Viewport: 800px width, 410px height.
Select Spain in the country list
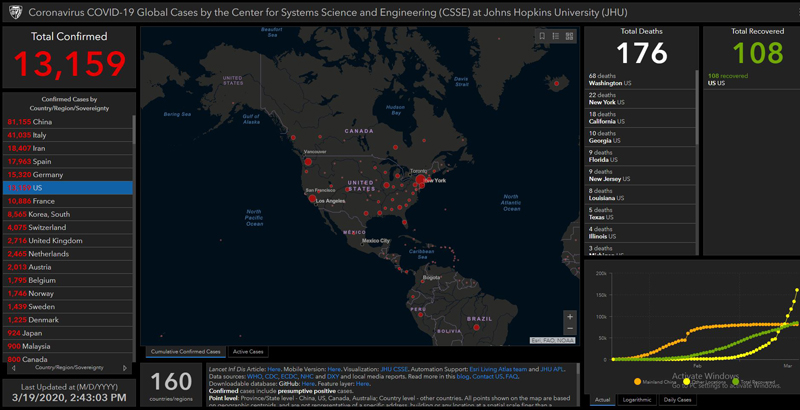tap(67, 162)
